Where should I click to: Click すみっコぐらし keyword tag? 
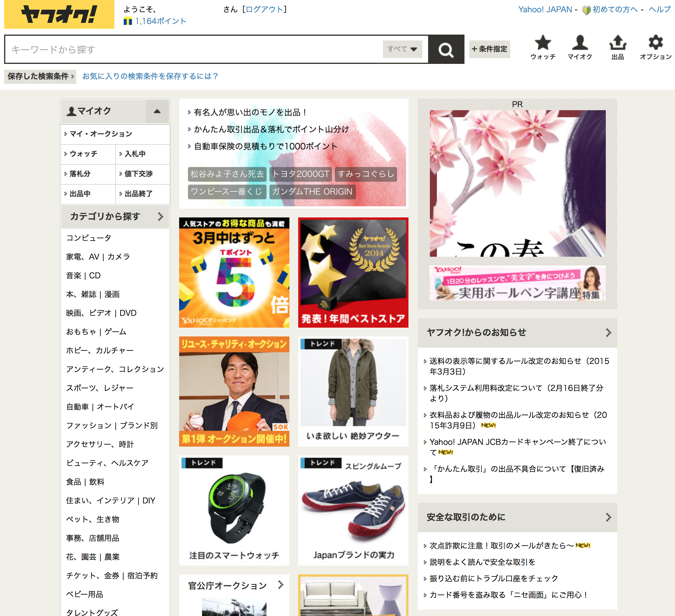tap(366, 174)
